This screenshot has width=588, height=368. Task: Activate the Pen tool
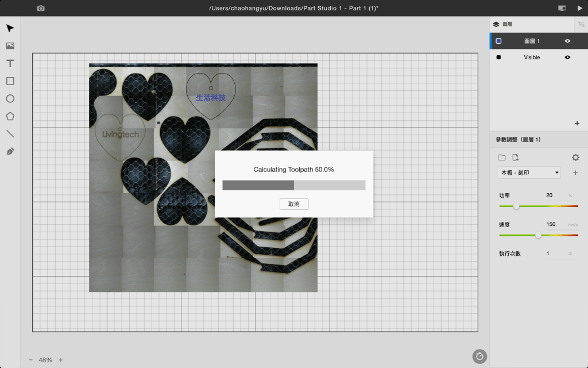pos(10,152)
